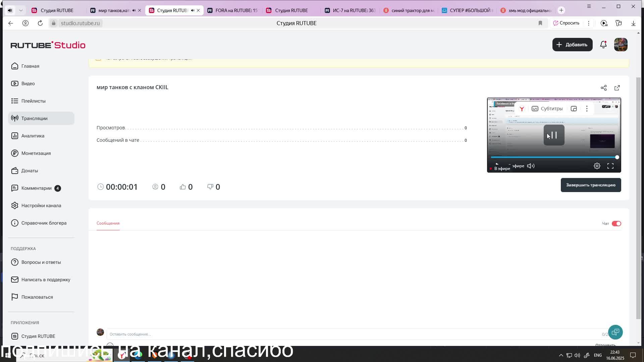The height and width of the screenshot is (362, 644).
Task: Click the page vertical scrollbar
Action: tap(638, 198)
